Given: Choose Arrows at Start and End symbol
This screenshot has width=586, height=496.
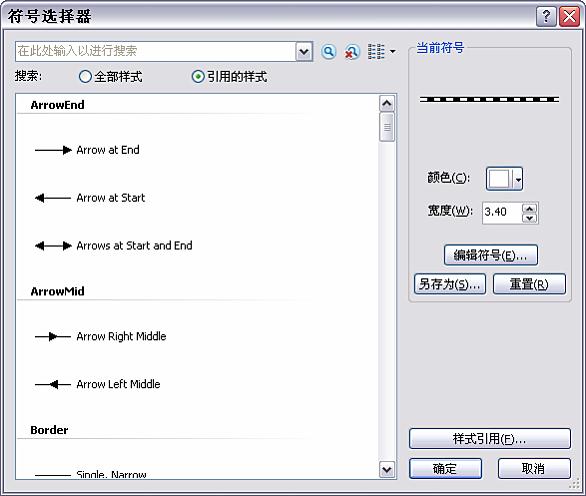Looking at the screenshot, I should pyautogui.click(x=114, y=246).
